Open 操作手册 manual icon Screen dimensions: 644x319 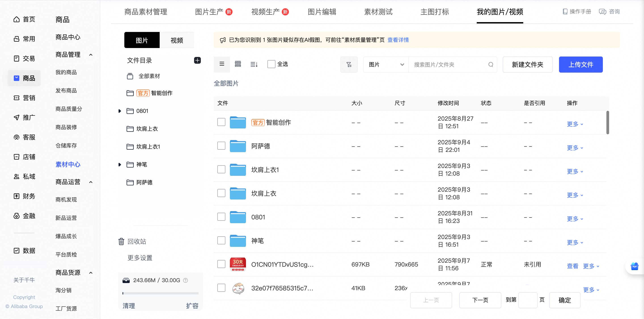pos(565,11)
